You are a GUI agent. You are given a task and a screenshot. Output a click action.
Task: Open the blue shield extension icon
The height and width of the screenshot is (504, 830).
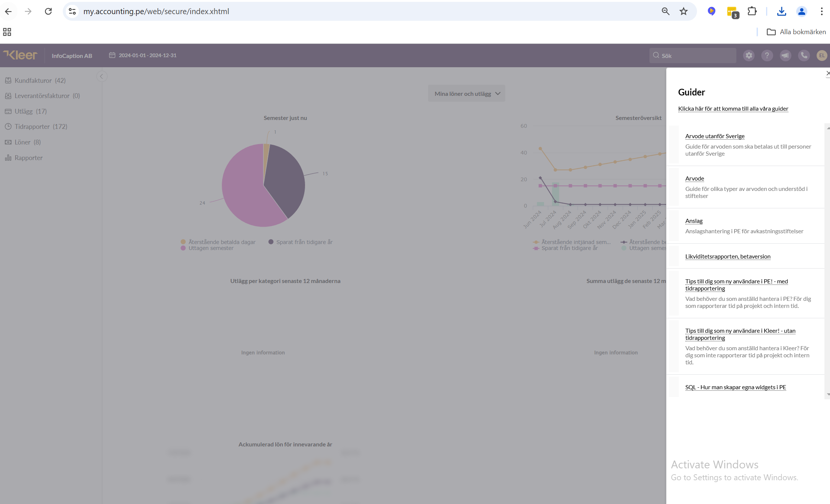point(711,12)
